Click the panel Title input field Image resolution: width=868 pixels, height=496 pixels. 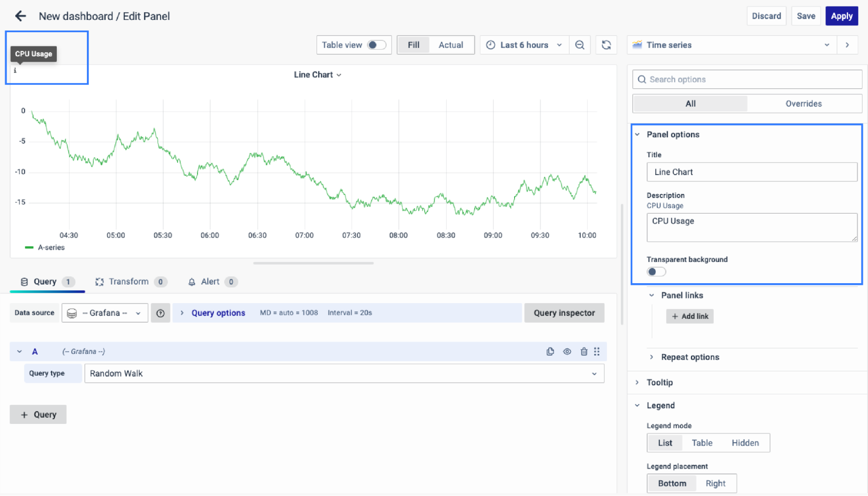751,172
